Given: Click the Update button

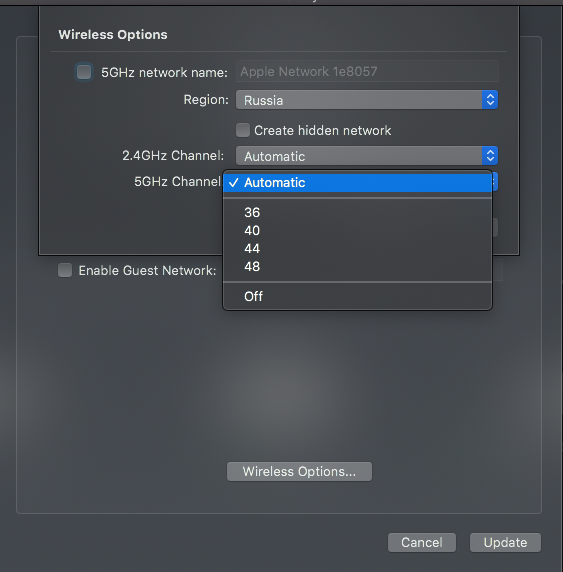Looking at the screenshot, I should click(505, 542).
